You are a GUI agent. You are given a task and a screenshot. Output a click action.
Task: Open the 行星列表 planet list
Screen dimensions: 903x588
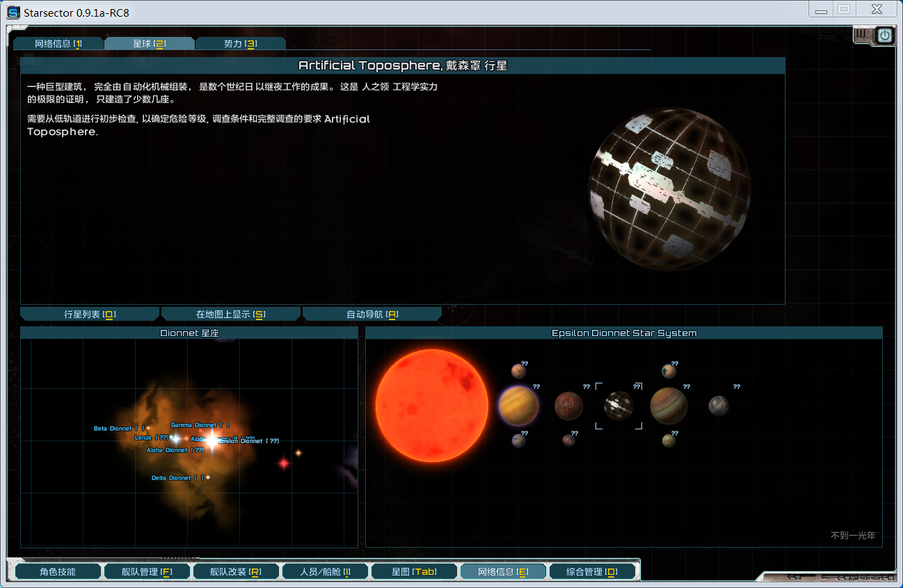(90, 315)
